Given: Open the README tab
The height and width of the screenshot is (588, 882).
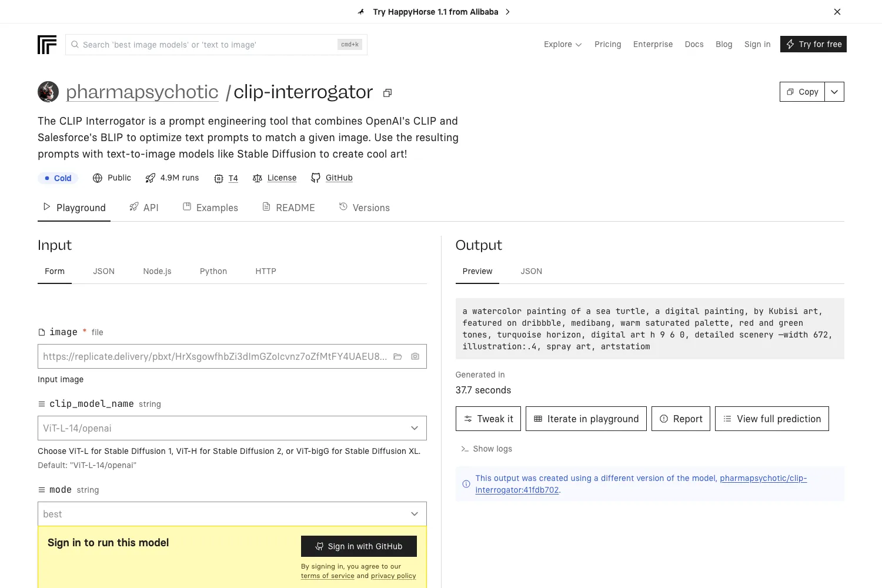Looking at the screenshot, I should [289, 208].
